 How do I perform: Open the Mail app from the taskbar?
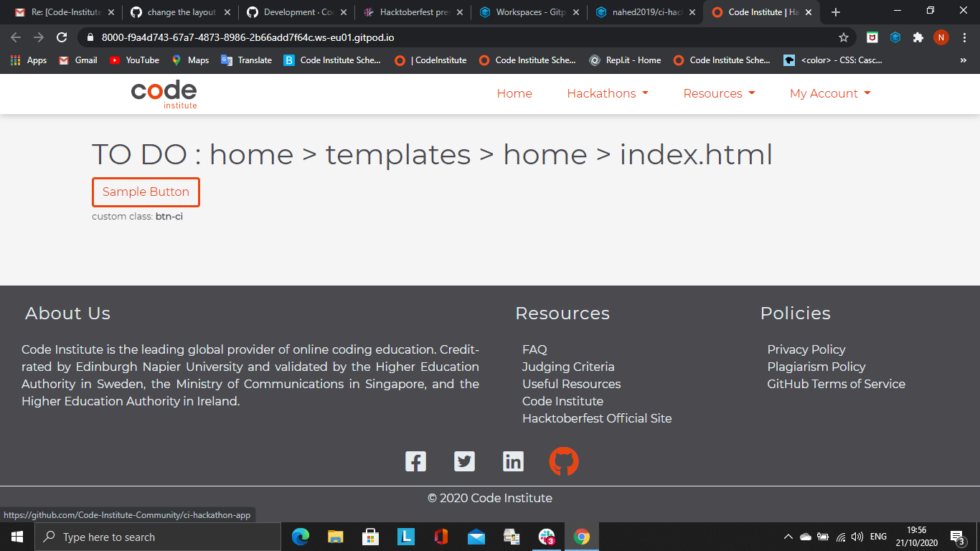point(476,537)
